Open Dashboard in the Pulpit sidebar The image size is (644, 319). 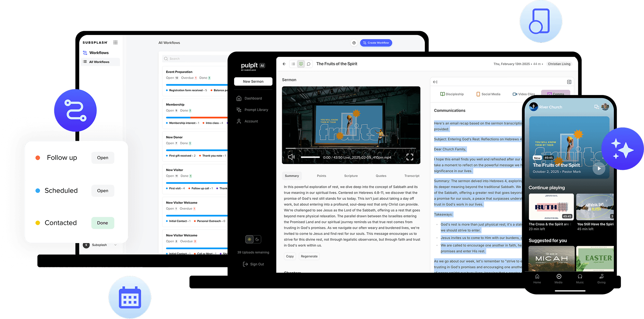pos(249,98)
